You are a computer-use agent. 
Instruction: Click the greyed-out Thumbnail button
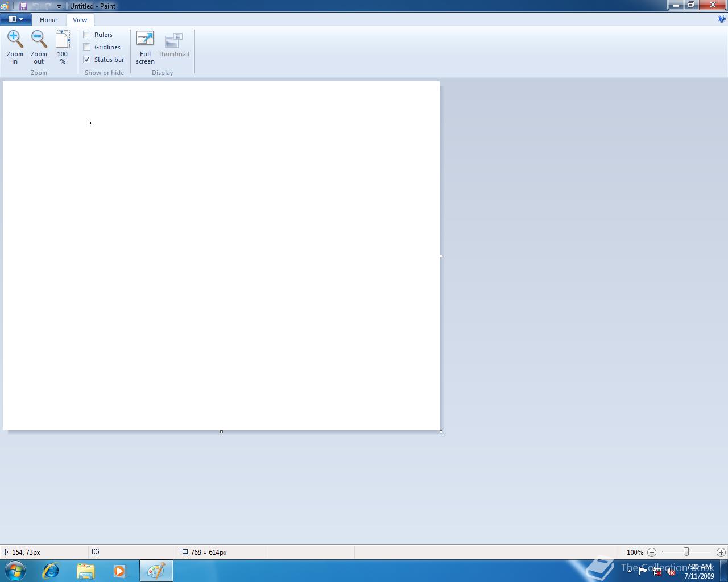[174, 45]
